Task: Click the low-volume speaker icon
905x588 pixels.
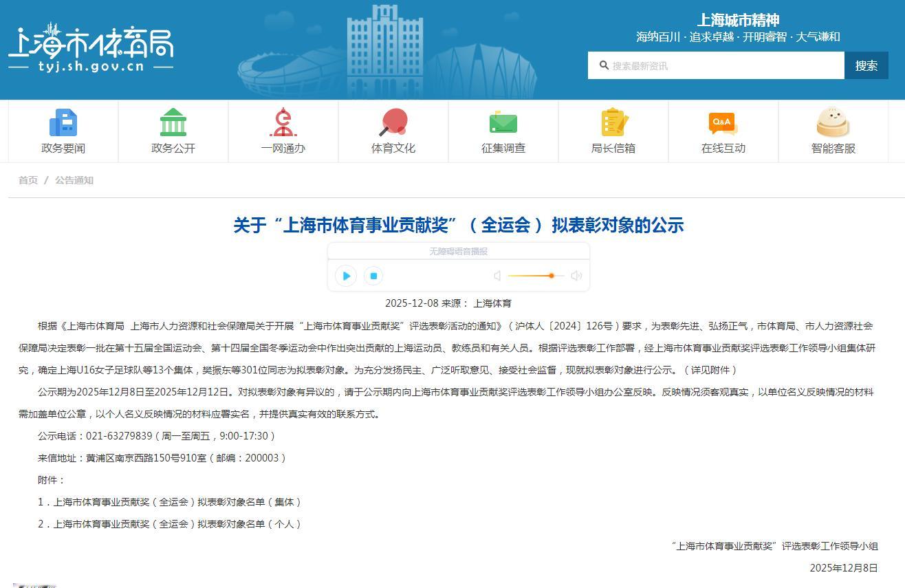Action: (x=497, y=276)
